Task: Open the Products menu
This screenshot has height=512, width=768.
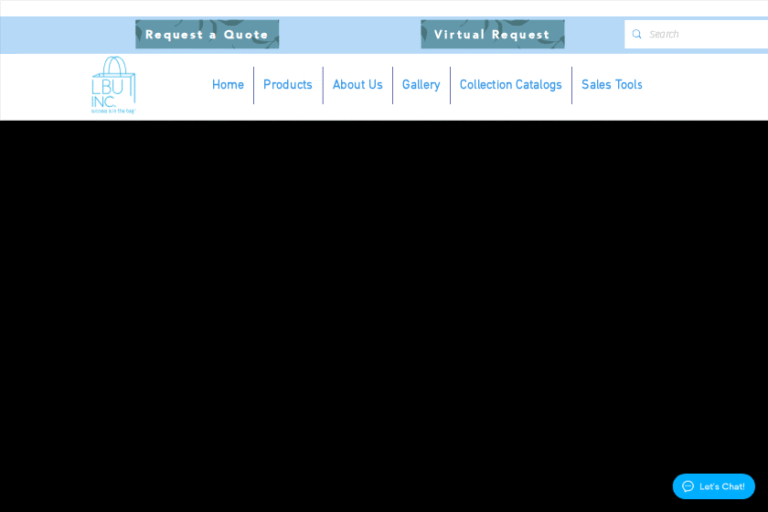Action: tap(287, 85)
